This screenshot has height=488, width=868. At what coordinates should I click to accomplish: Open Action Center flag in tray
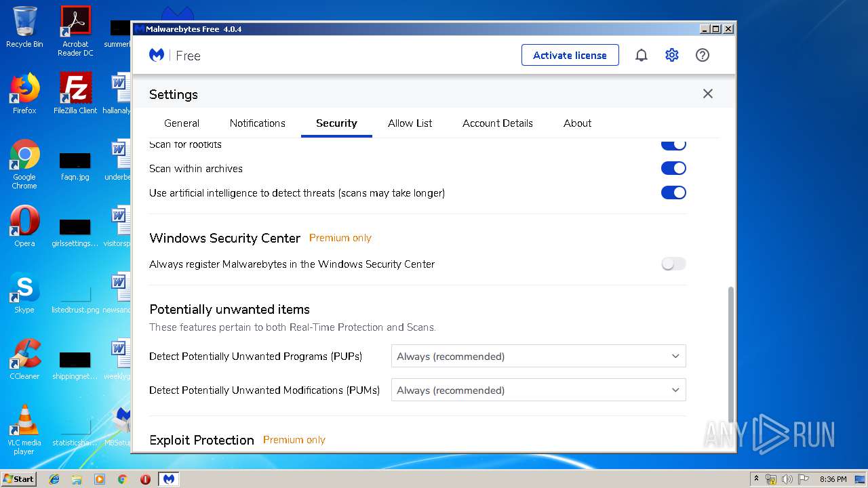802,479
